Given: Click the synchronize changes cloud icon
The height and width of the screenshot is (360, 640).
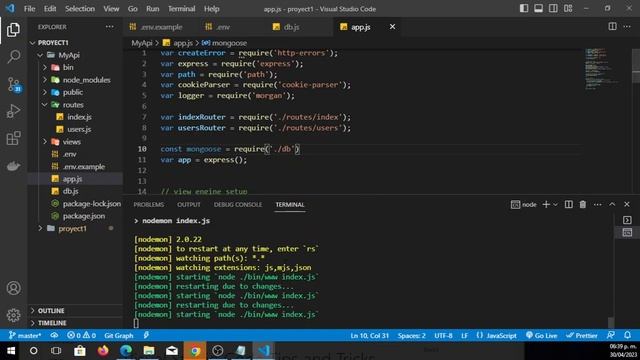Looking at the screenshot, I should (54, 335).
